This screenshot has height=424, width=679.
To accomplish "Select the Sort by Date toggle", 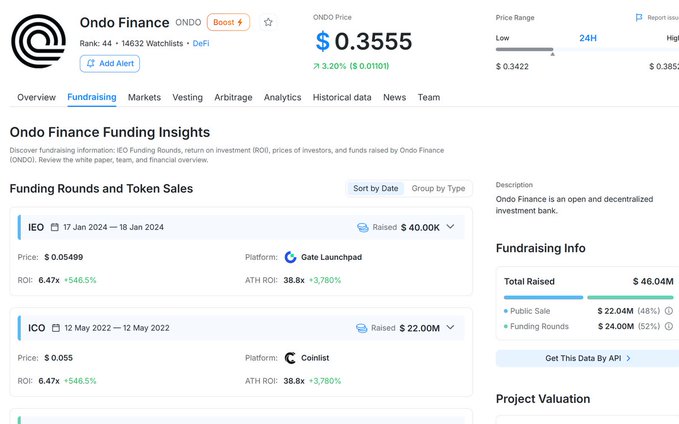I will point(375,188).
